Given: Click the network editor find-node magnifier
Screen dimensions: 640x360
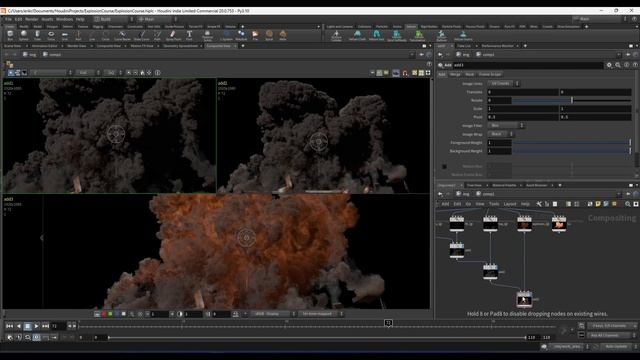Looking at the screenshot, I should [x=628, y=204].
